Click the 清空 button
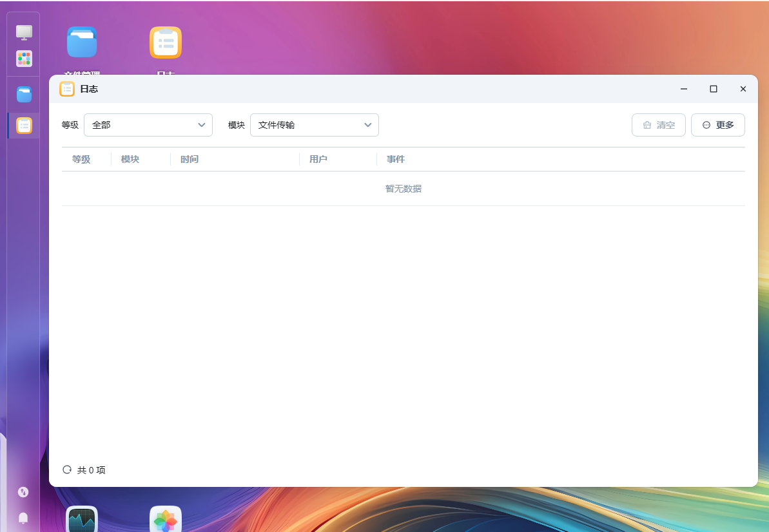This screenshot has height=532, width=769. (659, 125)
